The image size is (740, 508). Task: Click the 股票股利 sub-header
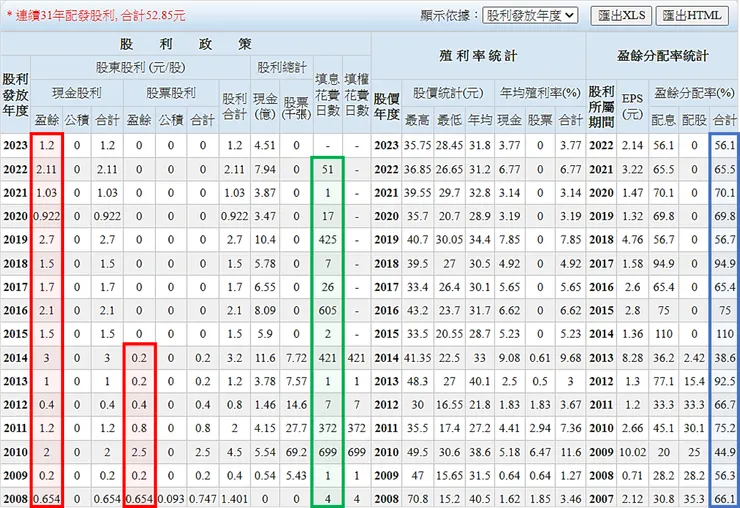[x=171, y=93]
